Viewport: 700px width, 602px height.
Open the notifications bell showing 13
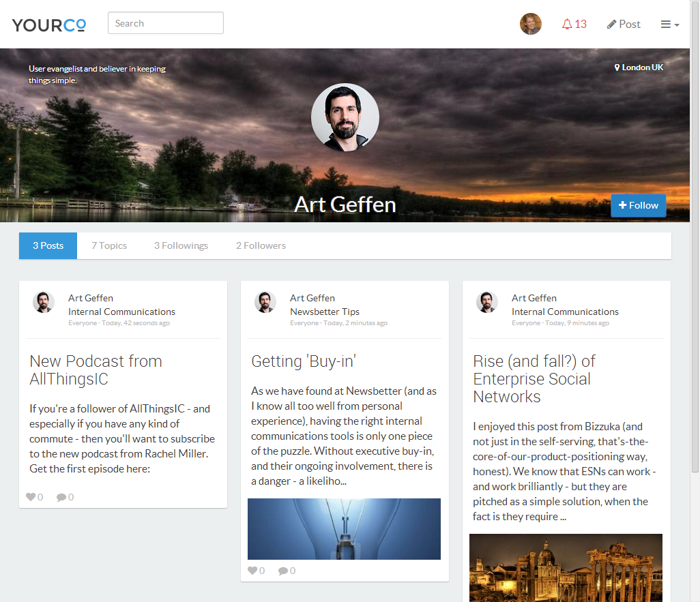pos(574,25)
